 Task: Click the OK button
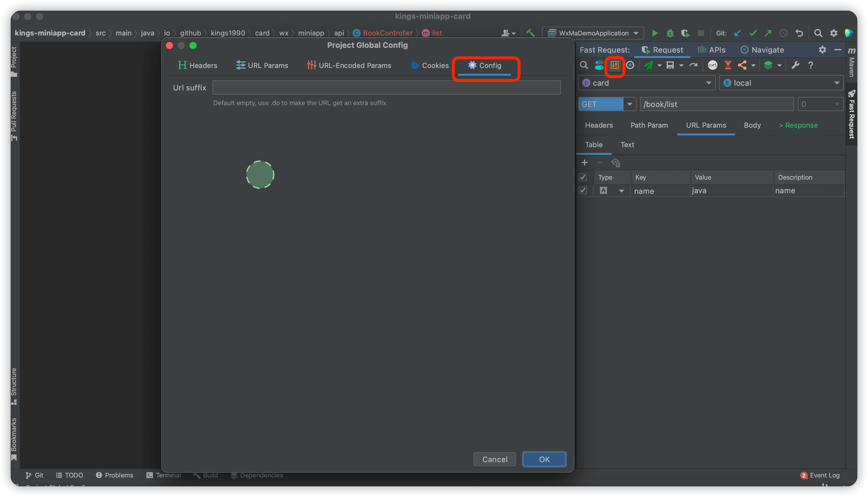coord(544,459)
